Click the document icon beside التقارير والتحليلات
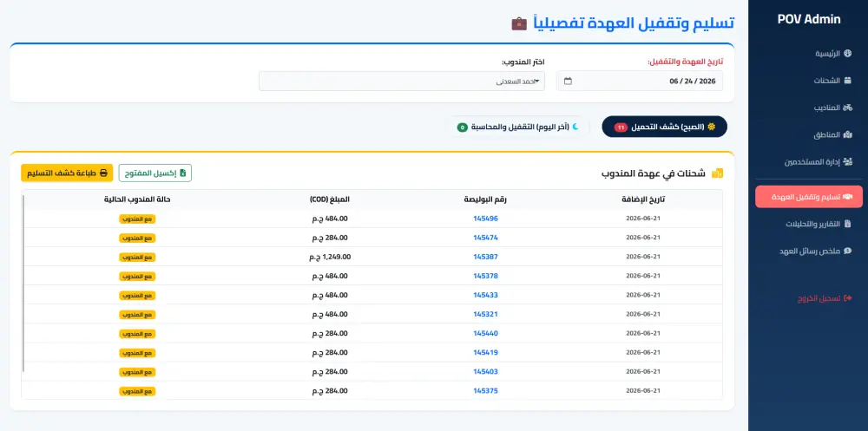This screenshot has width=868, height=431. point(847,224)
